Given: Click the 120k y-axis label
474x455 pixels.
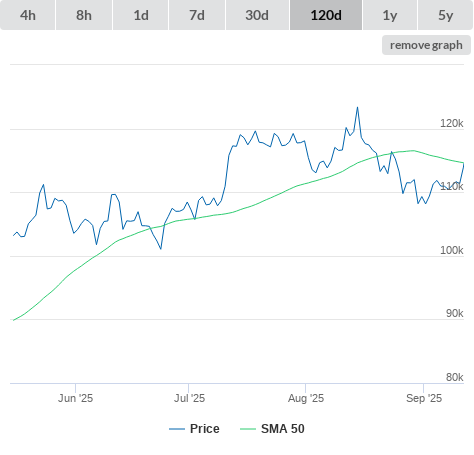Looking at the screenshot, I should tap(452, 123).
